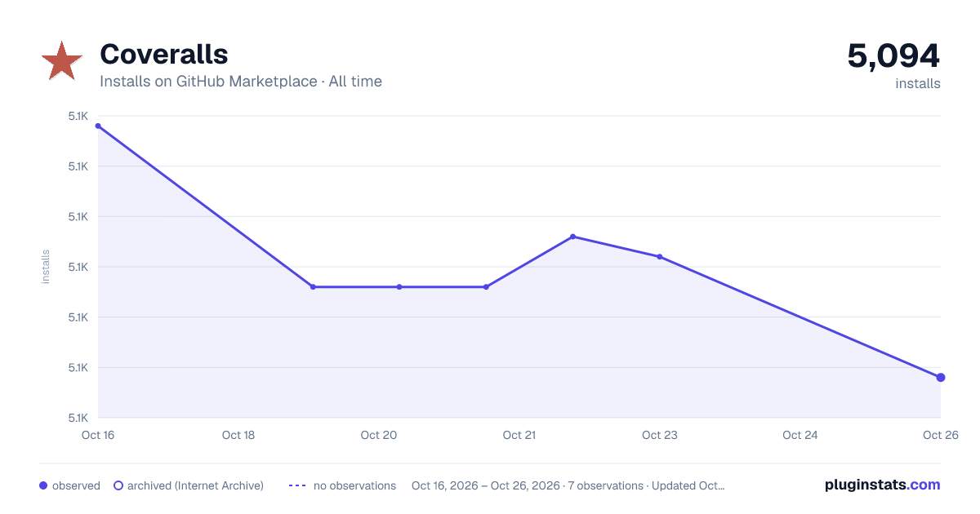
Task: Click the 'Oct 23' axis label
Action: click(660, 435)
